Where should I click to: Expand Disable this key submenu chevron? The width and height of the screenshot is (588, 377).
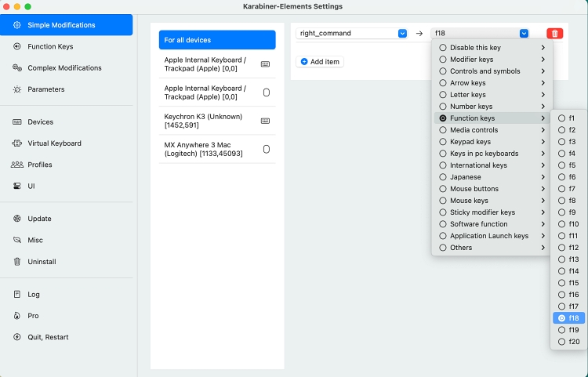(x=543, y=48)
